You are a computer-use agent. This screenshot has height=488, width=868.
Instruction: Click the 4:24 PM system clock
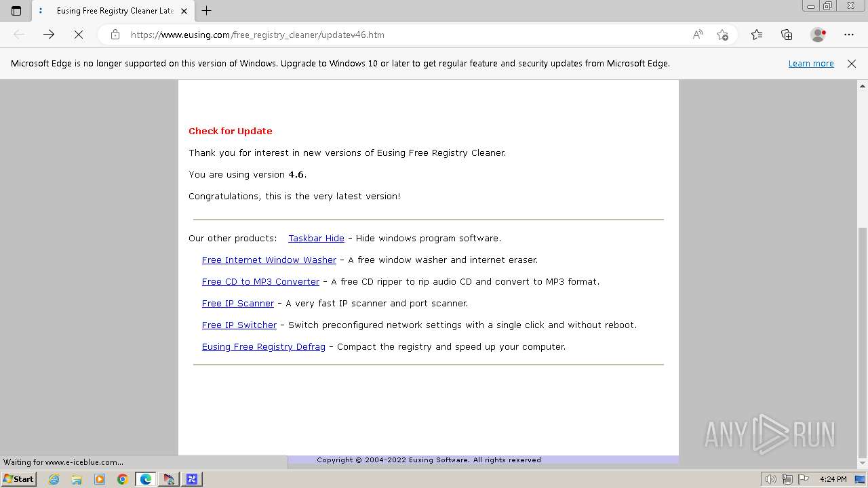(833, 479)
